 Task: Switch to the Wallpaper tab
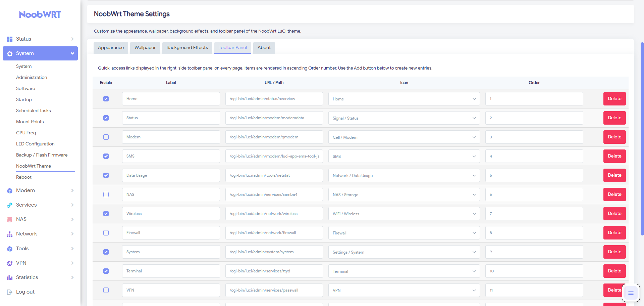point(145,48)
